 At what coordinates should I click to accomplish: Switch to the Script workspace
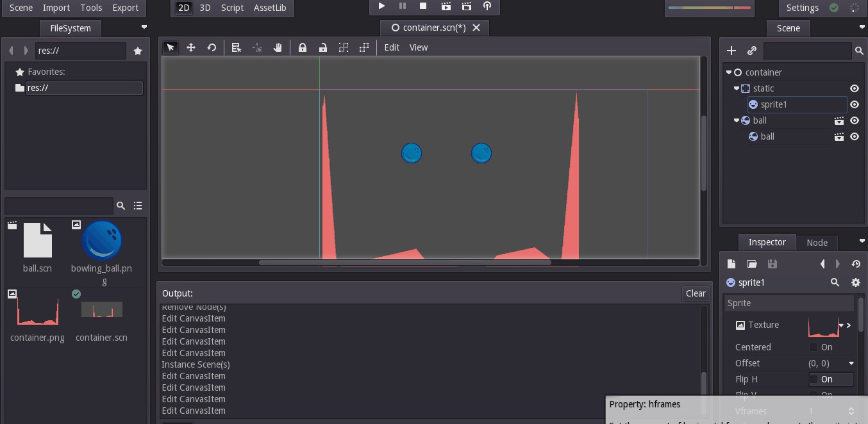(x=232, y=8)
